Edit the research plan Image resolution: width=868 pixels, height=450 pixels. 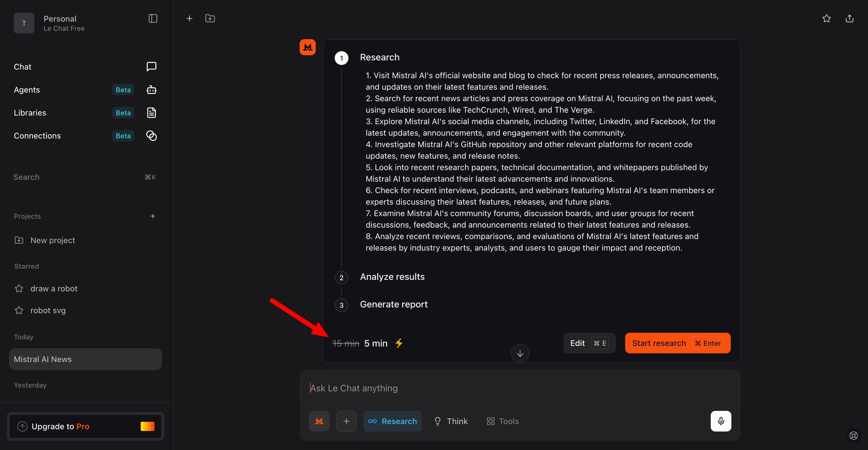point(589,343)
